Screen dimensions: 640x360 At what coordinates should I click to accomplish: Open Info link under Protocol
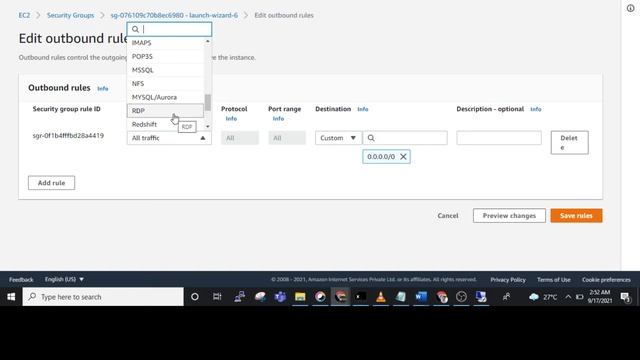coord(231,118)
